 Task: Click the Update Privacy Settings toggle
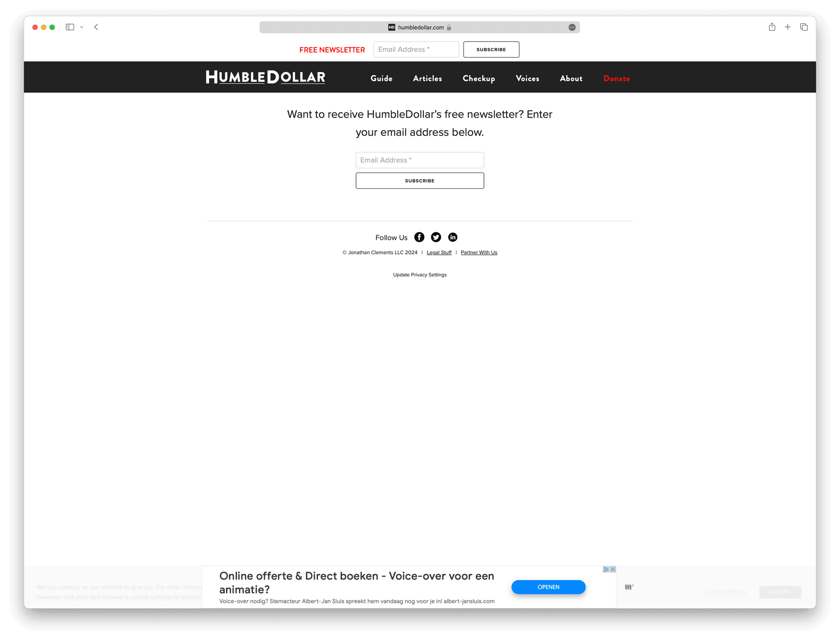(x=420, y=274)
